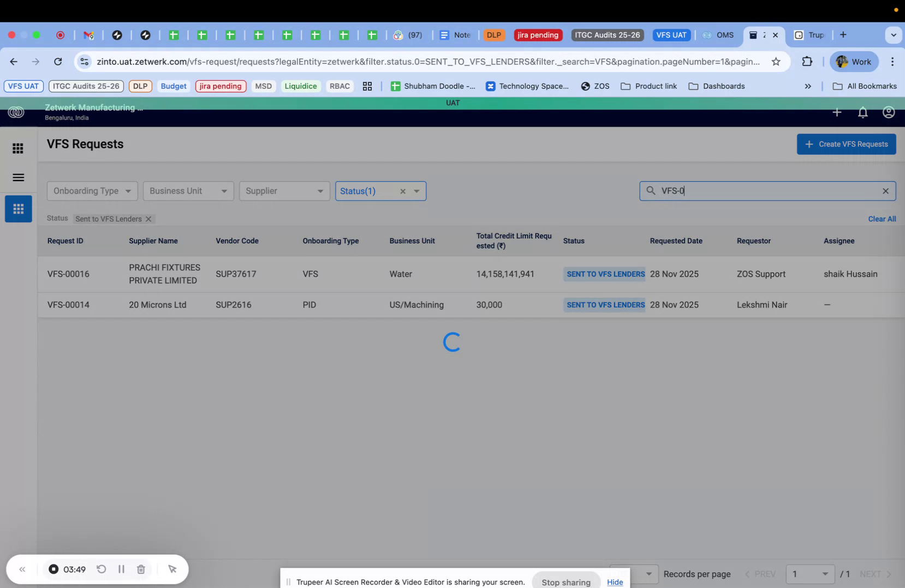Open the Business Unit dropdown
The height and width of the screenshot is (588, 905).
pos(188,191)
